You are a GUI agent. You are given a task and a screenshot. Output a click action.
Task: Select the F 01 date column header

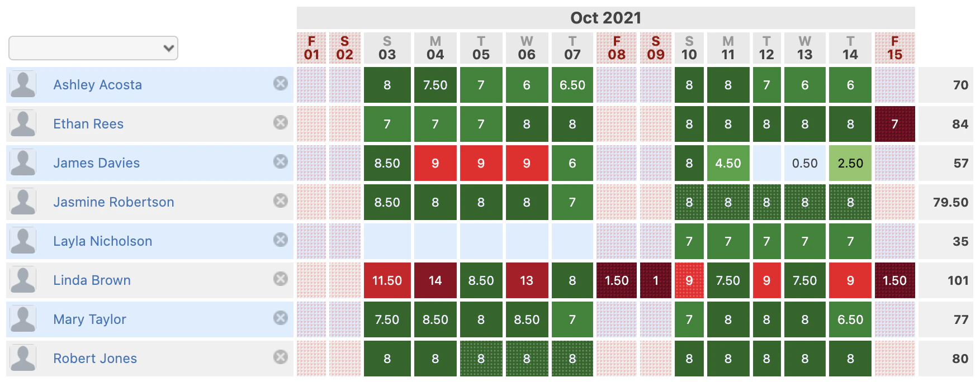[x=311, y=47]
